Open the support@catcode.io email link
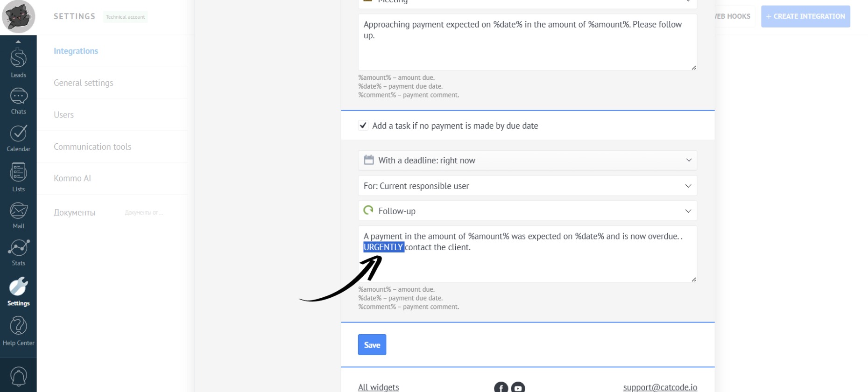868x392 pixels. tap(660, 387)
